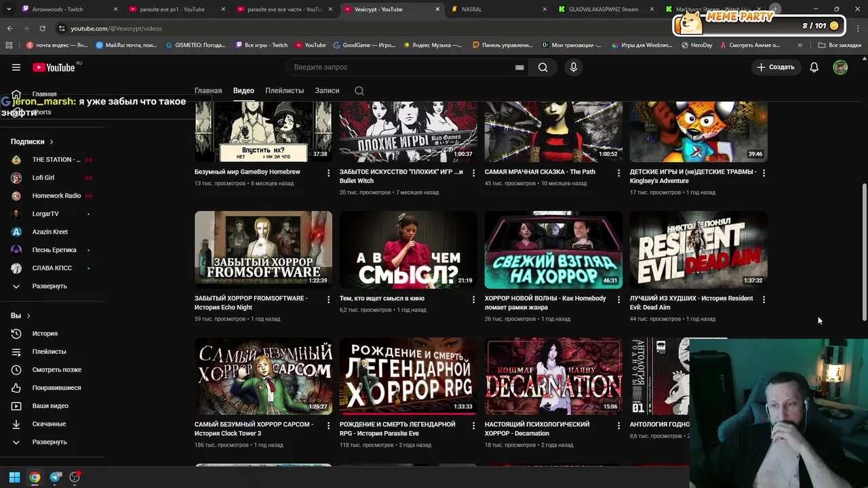Reload the page
The image size is (868, 488).
[42, 28]
